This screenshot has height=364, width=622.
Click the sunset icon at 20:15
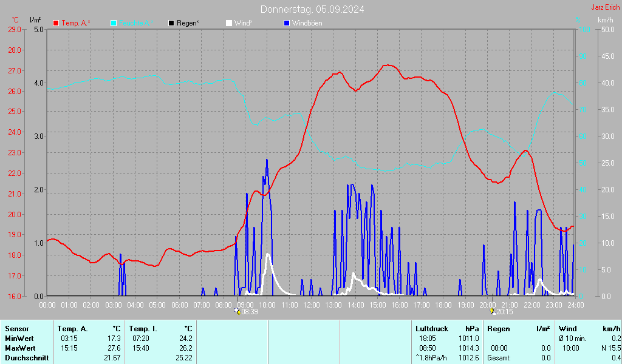click(493, 311)
